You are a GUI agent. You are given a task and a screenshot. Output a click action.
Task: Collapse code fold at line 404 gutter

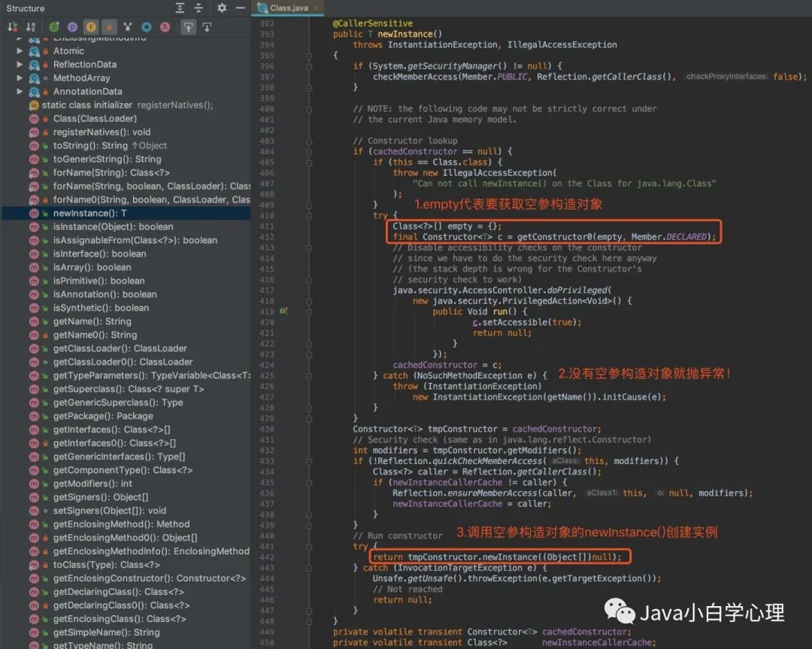[308, 151]
